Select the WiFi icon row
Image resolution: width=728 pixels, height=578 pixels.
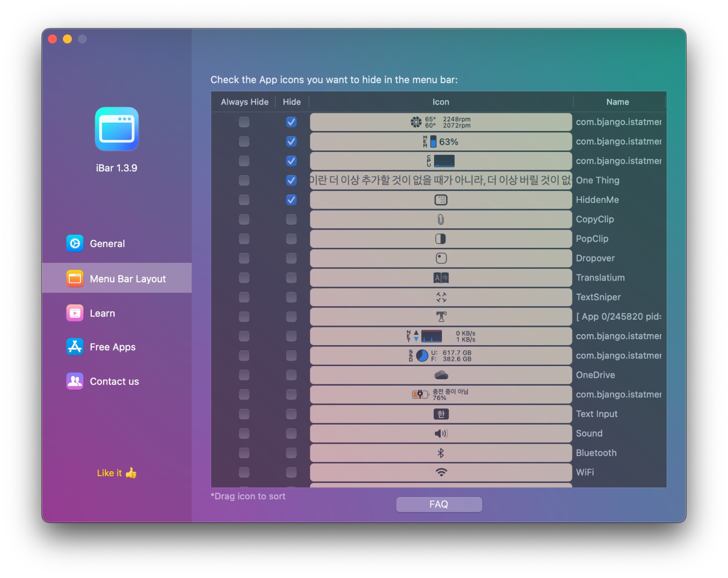(441, 472)
